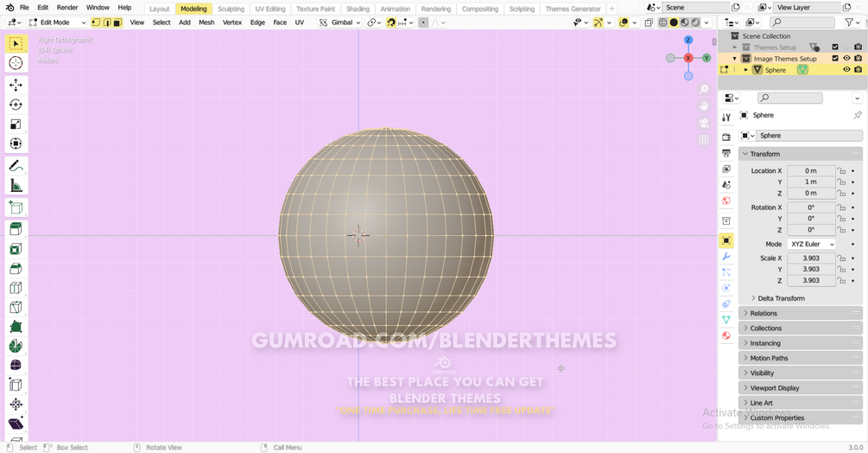Viewport: 868px width, 453px height.
Task: Switch to wireframe shading
Action: click(662, 22)
